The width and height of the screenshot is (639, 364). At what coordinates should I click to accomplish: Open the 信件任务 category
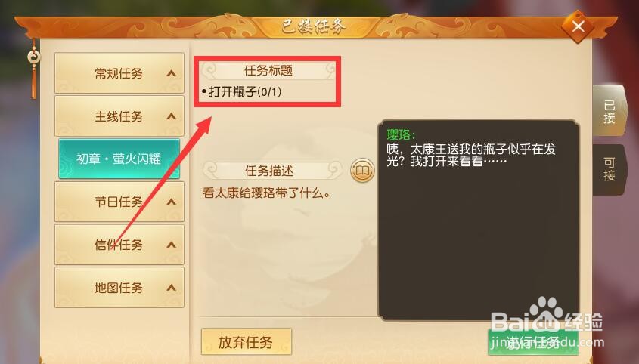tap(119, 245)
